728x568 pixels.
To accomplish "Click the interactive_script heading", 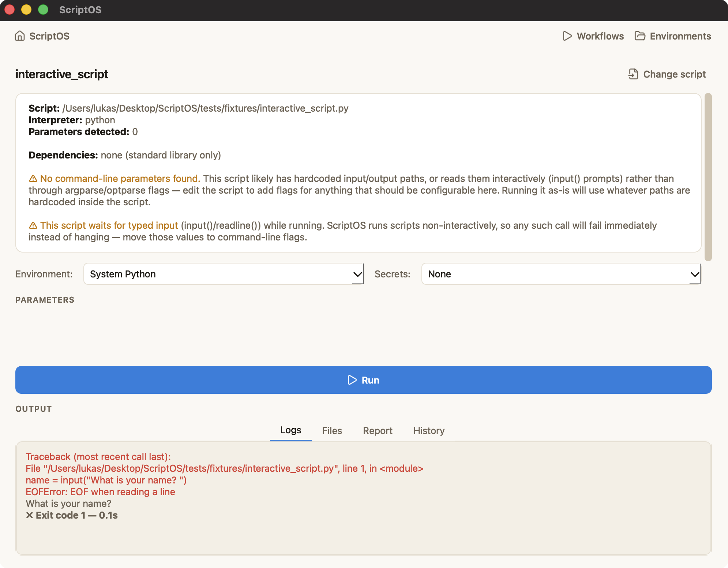I will click(x=62, y=74).
